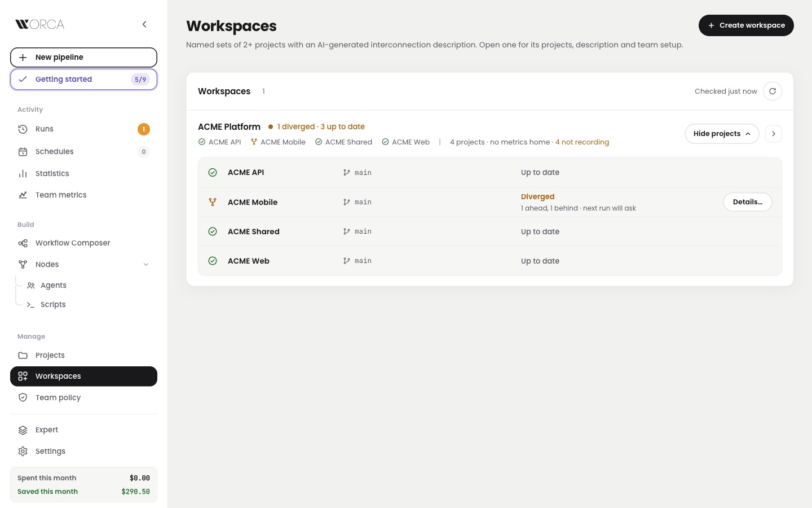This screenshot has width=812, height=508.
Task: Open ACME Platform workspace via right arrow
Action: click(774, 134)
